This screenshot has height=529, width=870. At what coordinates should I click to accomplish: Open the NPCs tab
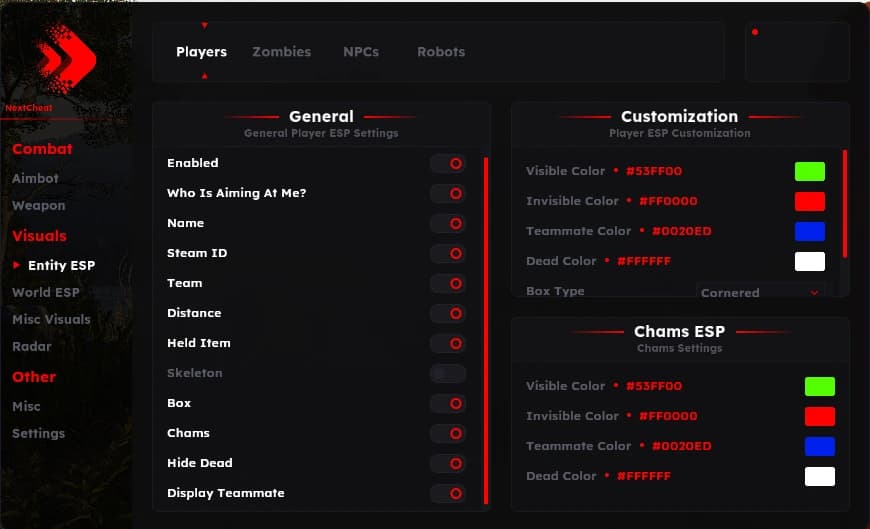361,52
